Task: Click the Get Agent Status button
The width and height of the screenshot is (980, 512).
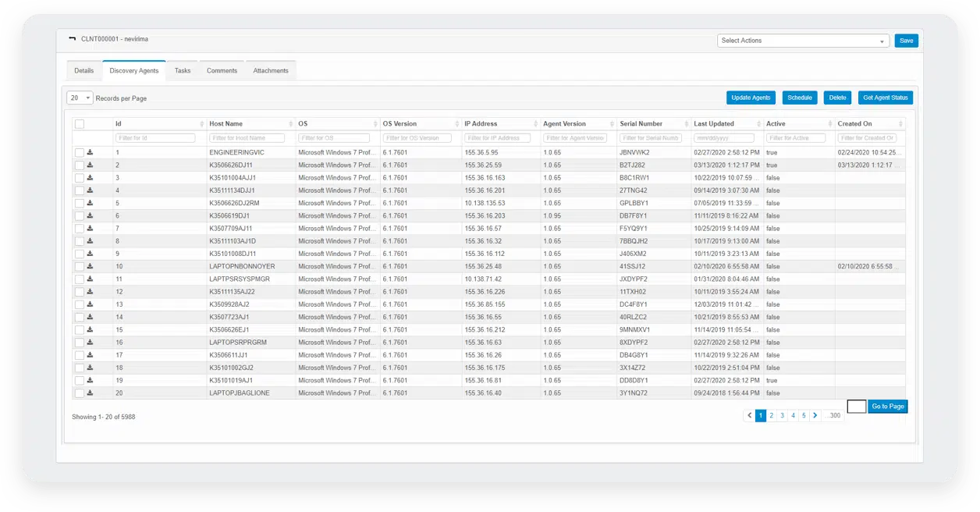Action: 886,98
